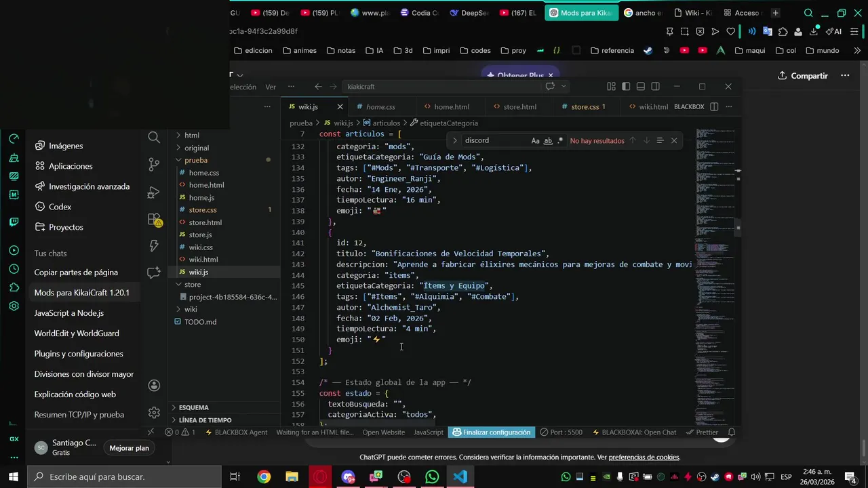Switch to the store.html editor tab
868x488 pixels.
coord(519,106)
